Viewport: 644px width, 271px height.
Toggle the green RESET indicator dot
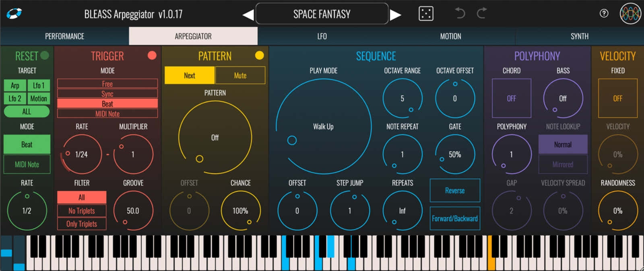(45, 55)
